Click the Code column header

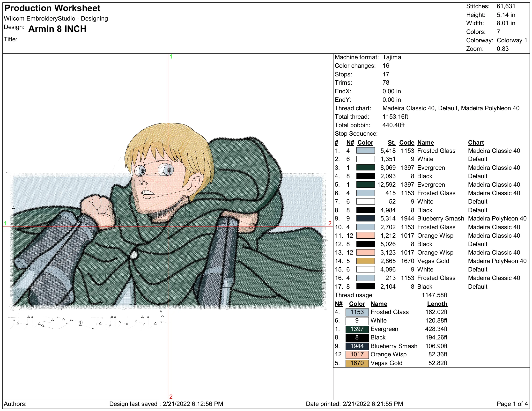coord(407,143)
